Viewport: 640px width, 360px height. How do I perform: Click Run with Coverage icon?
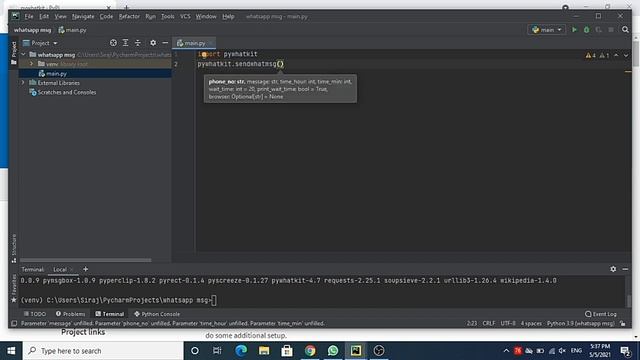599,30
